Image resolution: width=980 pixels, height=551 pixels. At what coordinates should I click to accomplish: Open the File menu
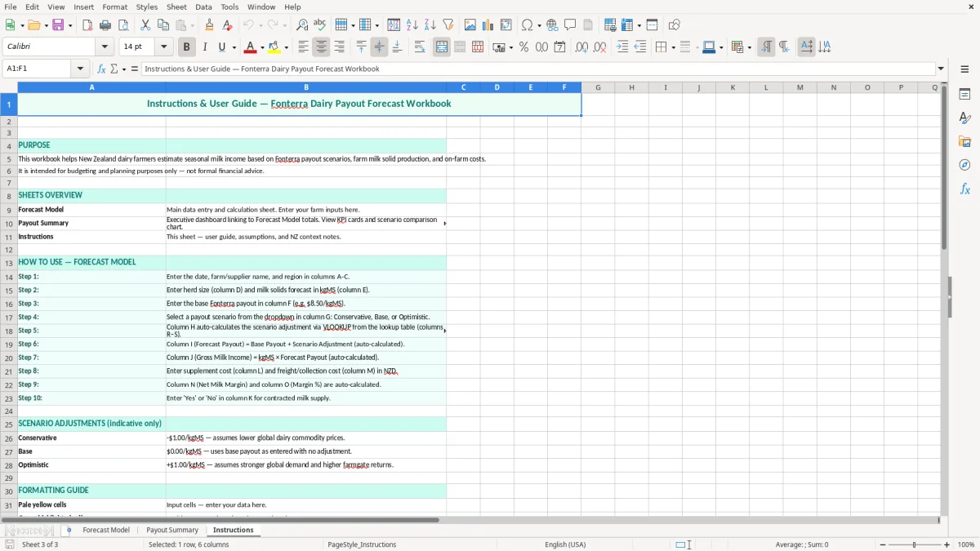11,7
